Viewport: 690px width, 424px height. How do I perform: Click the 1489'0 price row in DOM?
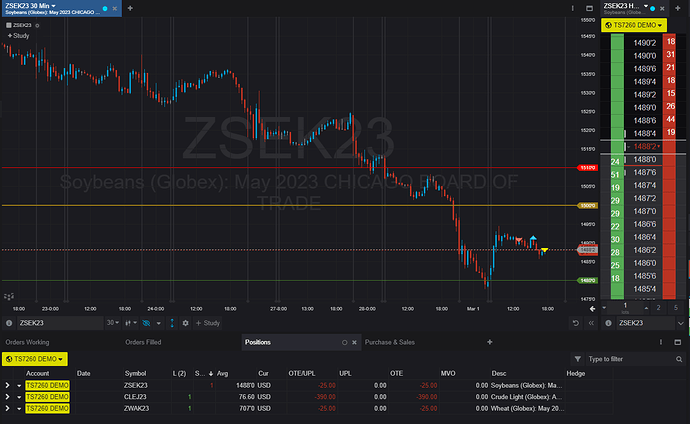pyautogui.click(x=644, y=107)
